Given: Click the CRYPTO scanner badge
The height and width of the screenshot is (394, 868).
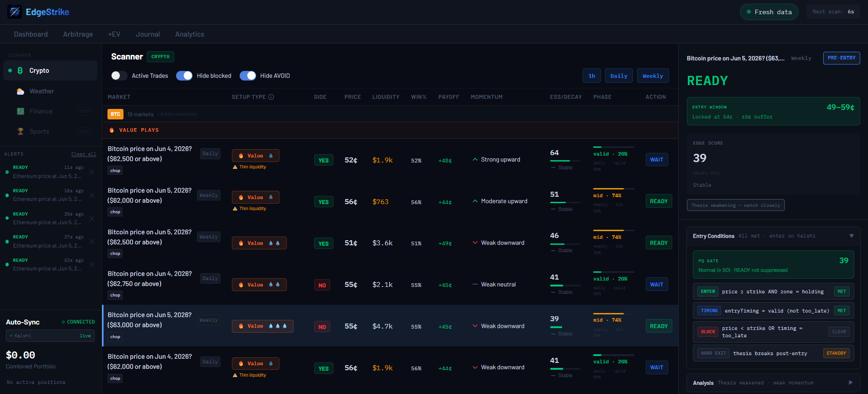Looking at the screenshot, I should click(161, 57).
